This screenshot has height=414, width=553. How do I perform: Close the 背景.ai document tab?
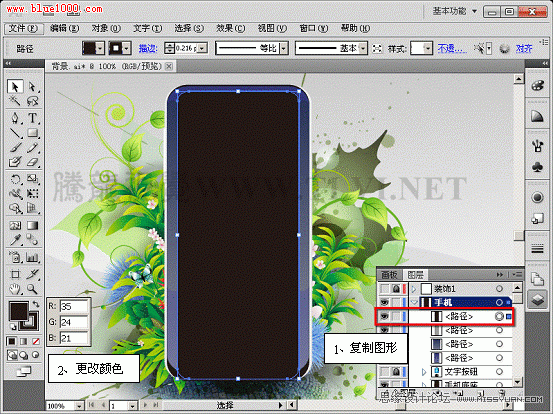click(x=169, y=66)
